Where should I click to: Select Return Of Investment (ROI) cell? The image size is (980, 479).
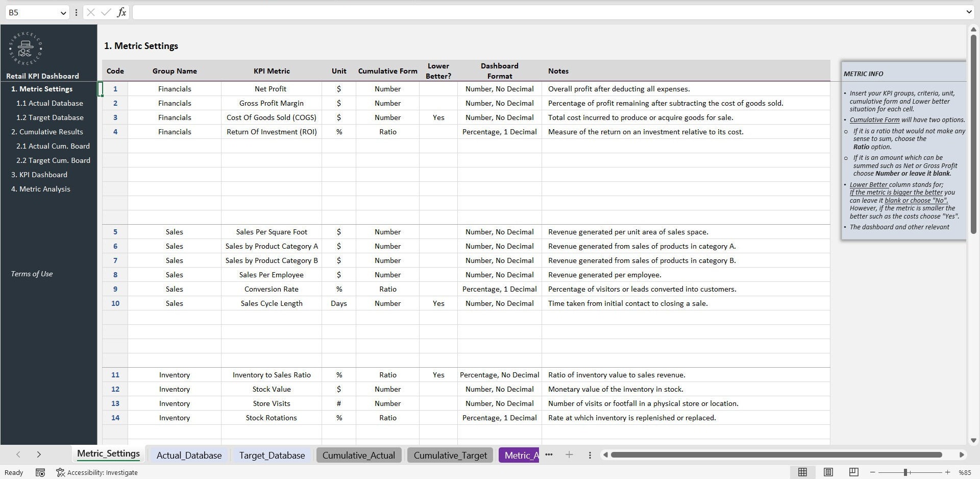271,132
